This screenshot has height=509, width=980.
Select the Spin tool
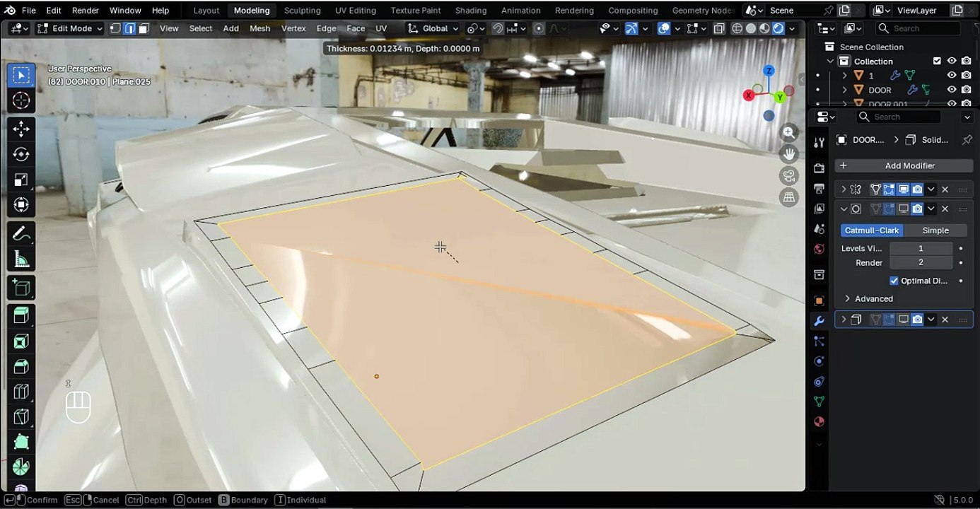[21, 467]
